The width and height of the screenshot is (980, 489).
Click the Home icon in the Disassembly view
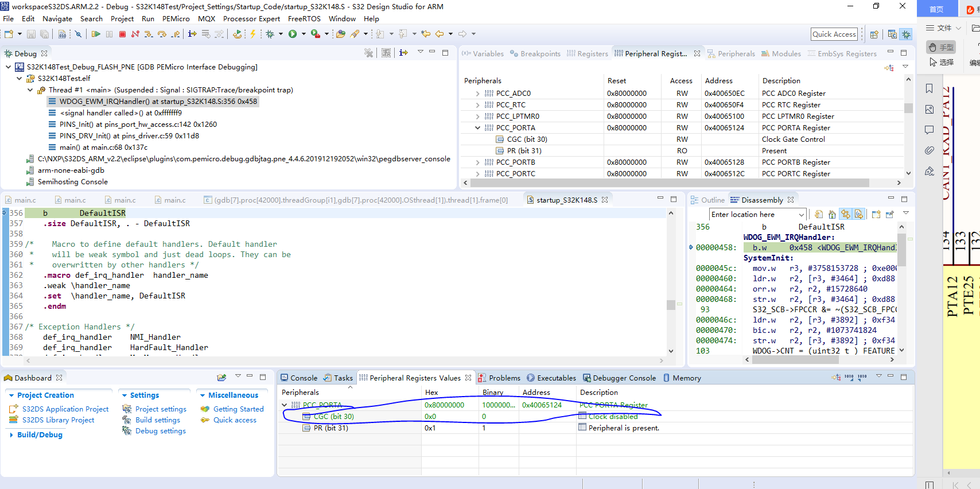point(832,214)
